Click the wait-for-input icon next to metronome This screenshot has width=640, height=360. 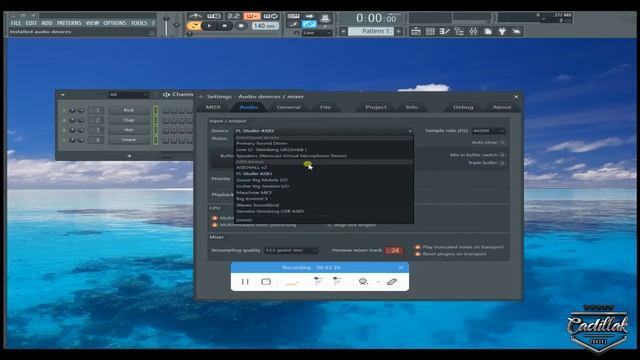[x=214, y=16]
